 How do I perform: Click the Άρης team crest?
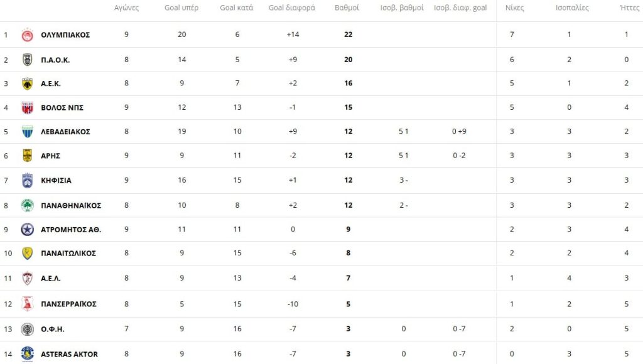pos(27,156)
